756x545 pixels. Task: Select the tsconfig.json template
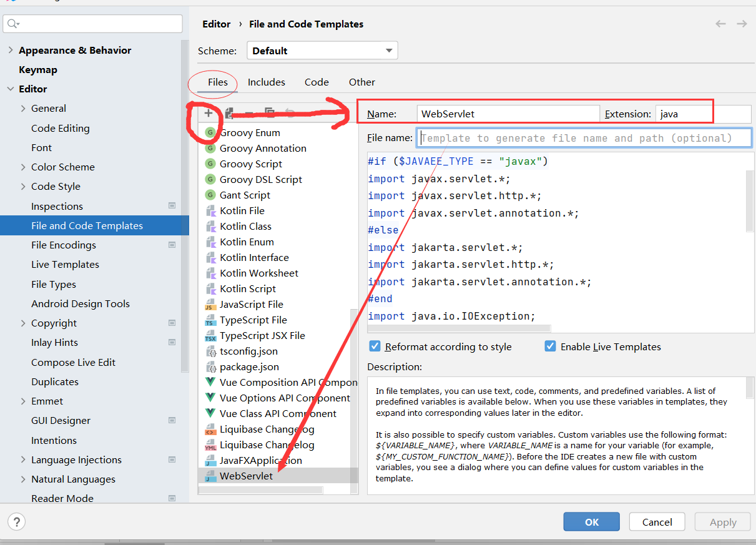pyautogui.click(x=248, y=351)
